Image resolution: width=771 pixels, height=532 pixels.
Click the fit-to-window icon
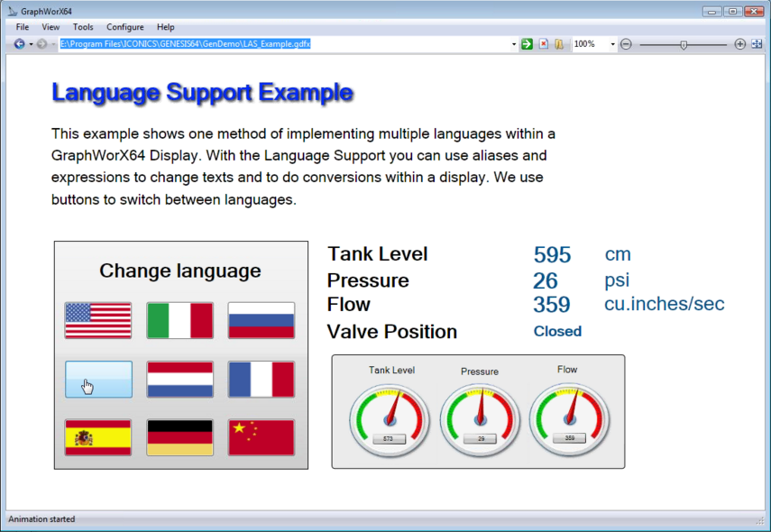pos(757,44)
